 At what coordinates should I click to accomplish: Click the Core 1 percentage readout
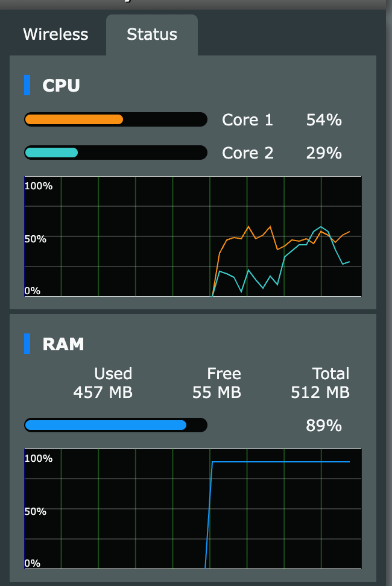click(x=323, y=120)
